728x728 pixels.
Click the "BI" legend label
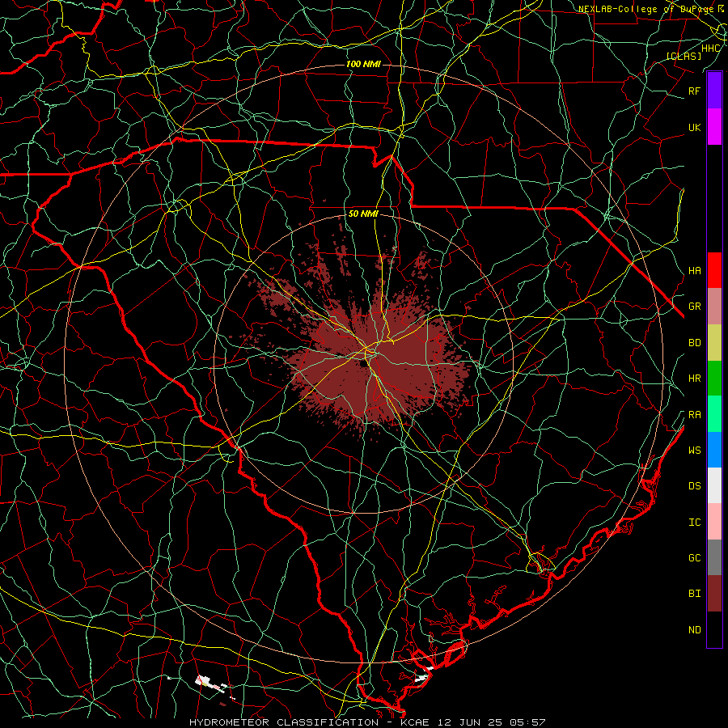(694, 594)
